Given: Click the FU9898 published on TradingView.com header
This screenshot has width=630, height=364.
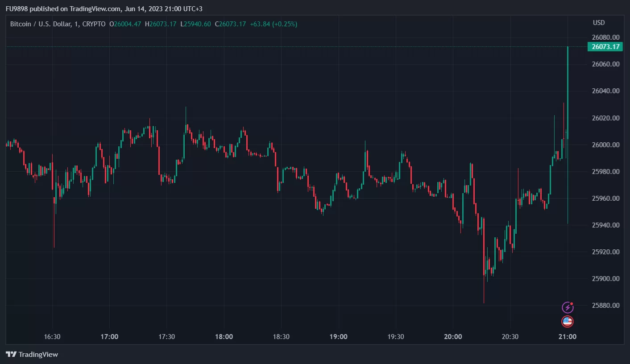Looking at the screenshot, I should point(104,8).
